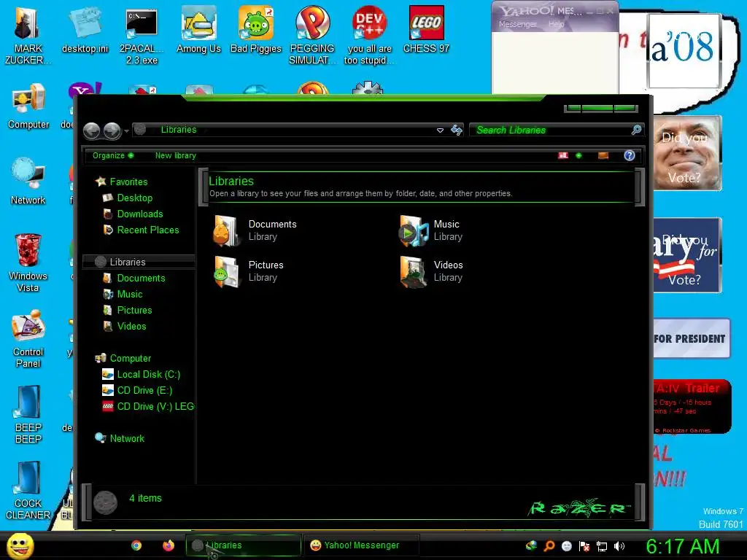Image resolution: width=747 pixels, height=560 pixels.
Task: Select Computer desktop icon
Action: (28, 106)
